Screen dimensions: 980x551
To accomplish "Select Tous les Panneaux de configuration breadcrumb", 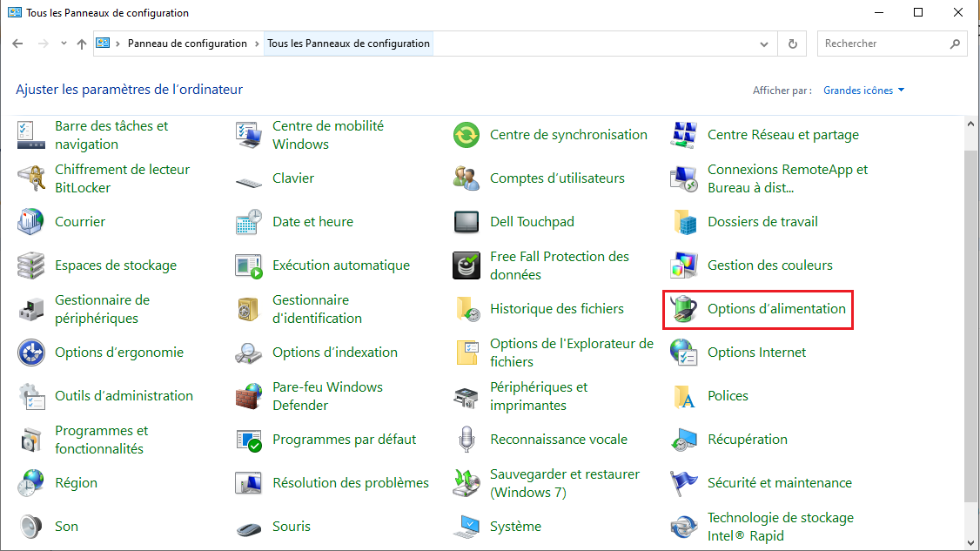I will click(349, 44).
